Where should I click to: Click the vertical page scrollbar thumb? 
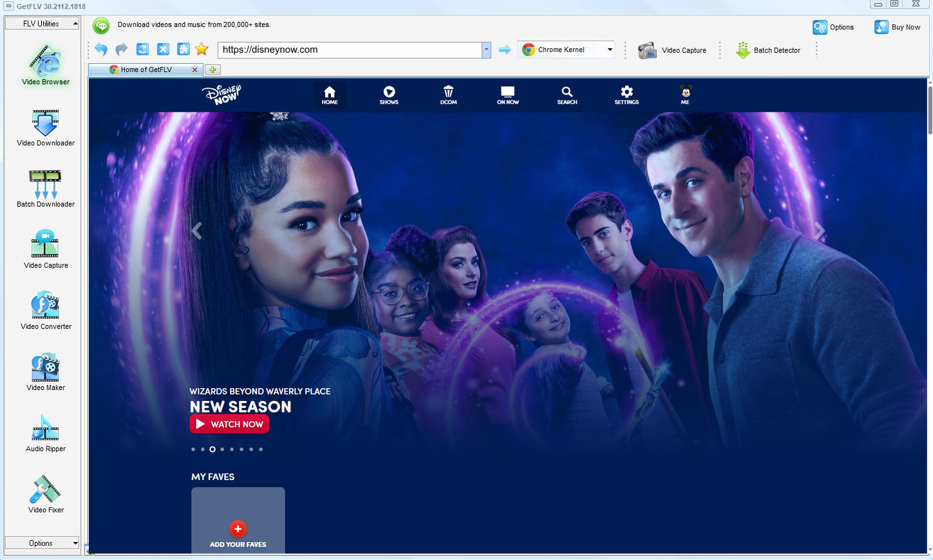pos(930,109)
